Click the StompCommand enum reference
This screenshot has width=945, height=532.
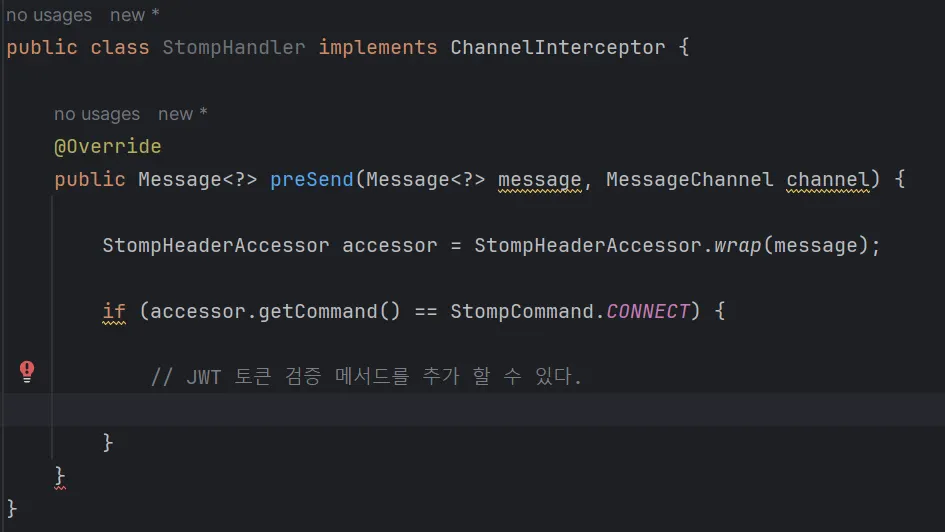point(522,312)
